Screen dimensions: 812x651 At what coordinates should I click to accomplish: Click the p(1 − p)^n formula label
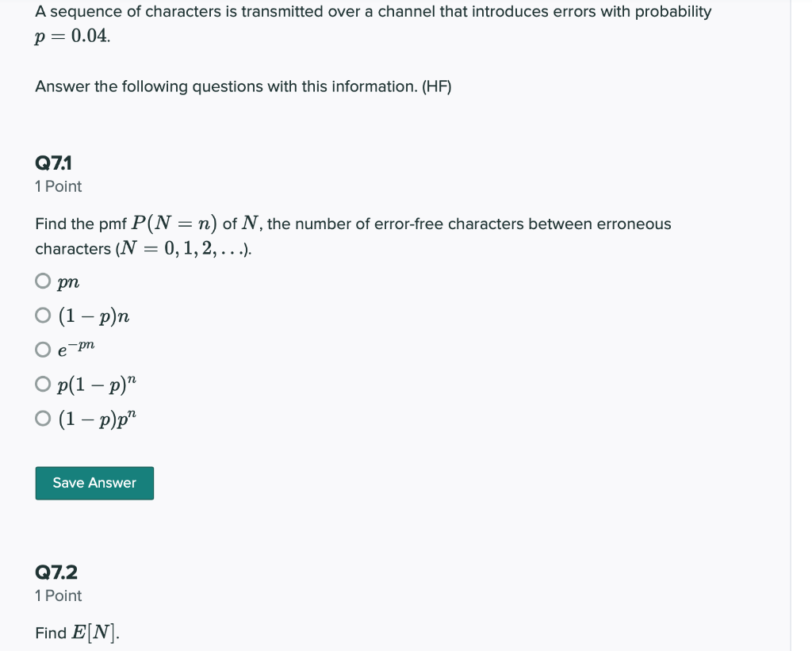pyautogui.click(x=97, y=383)
